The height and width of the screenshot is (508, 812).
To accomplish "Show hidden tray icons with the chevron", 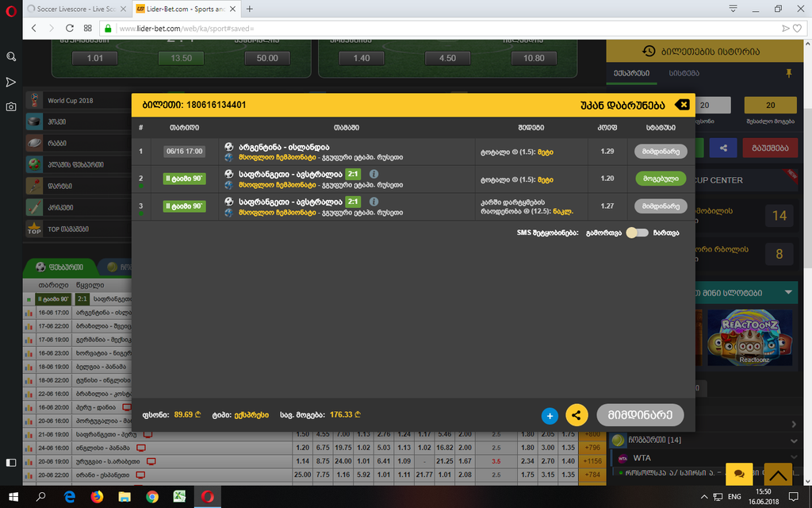I will click(x=704, y=497).
